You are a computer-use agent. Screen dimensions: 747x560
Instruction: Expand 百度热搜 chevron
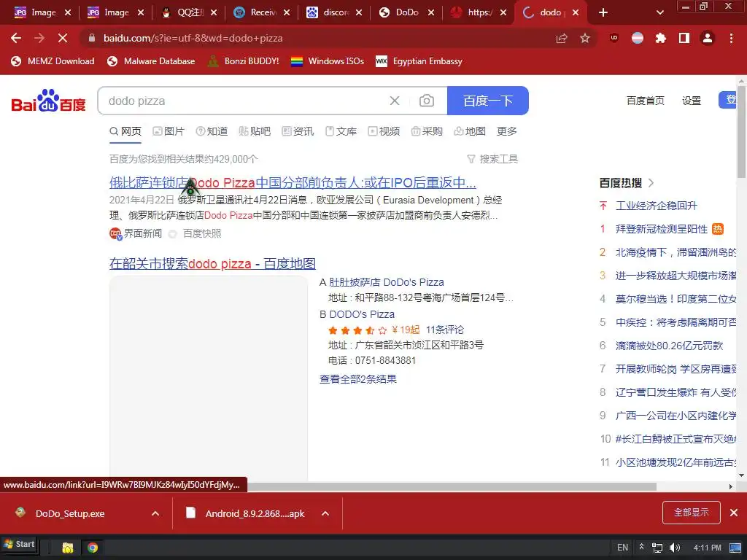coord(651,183)
